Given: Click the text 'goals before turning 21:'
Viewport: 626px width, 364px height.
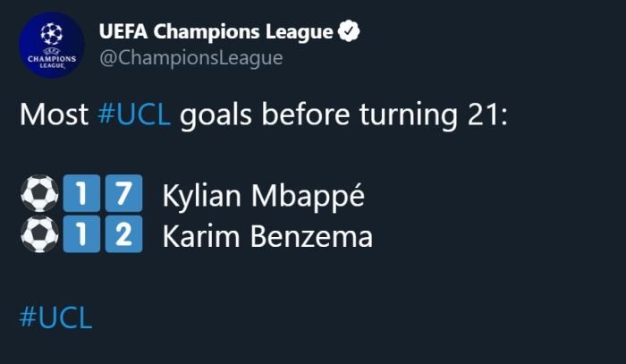Looking at the screenshot, I should point(343,115).
